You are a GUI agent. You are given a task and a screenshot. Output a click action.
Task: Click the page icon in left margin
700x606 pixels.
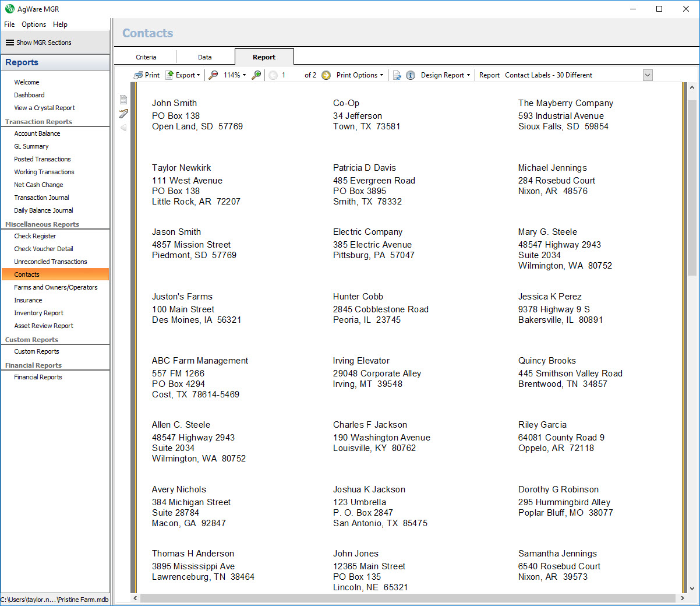point(123,100)
